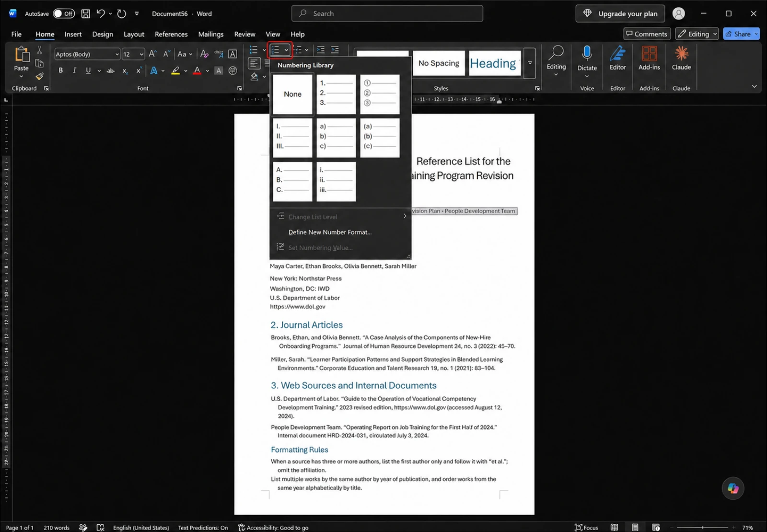Undo the last action

pos(101,13)
